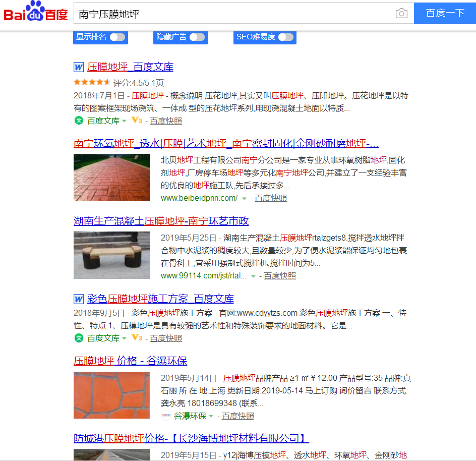Click green verified badge under 彩色压膜地坪施工方案 result
Viewport: 476px width, 461px height.
click(x=79, y=338)
